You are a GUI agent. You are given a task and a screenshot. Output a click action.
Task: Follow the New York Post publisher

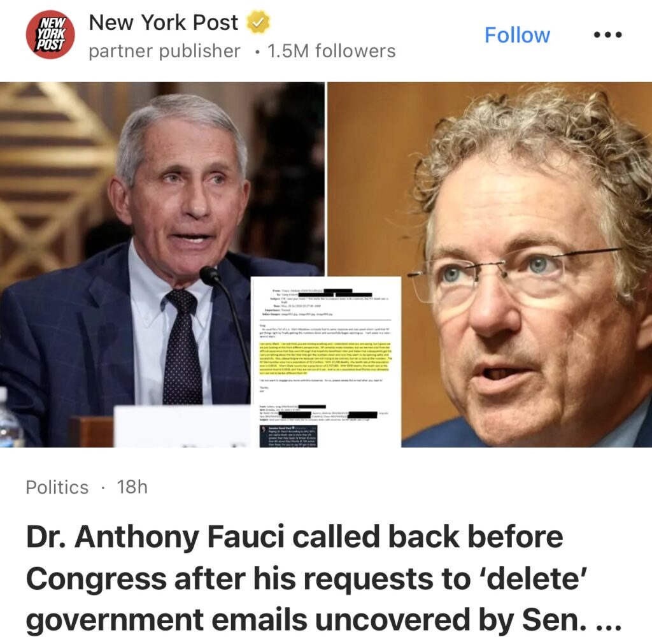pyautogui.click(x=517, y=35)
